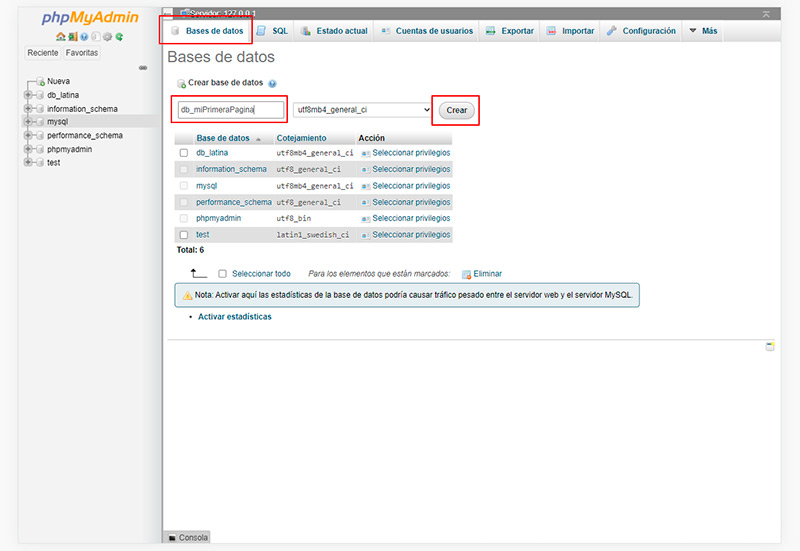
Task: Check the phpmyadmin row checkbox
Action: (x=184, y=218)
